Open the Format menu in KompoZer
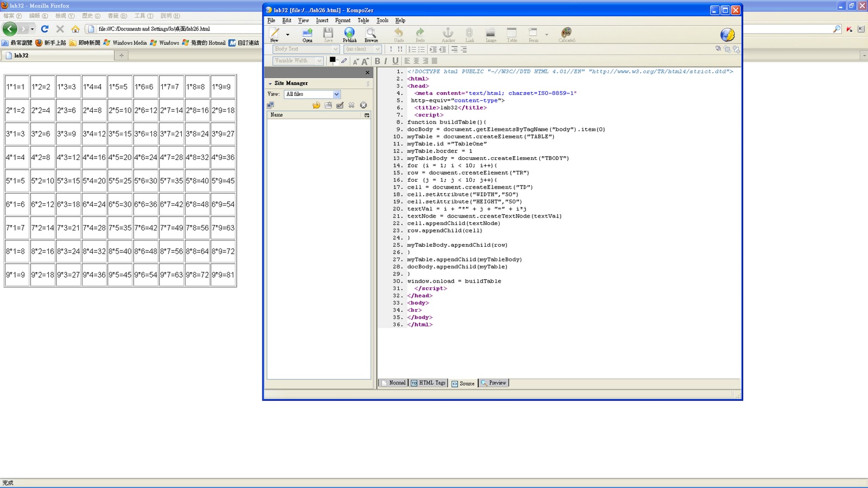This screenshot has width=868, height=488. 343,21
